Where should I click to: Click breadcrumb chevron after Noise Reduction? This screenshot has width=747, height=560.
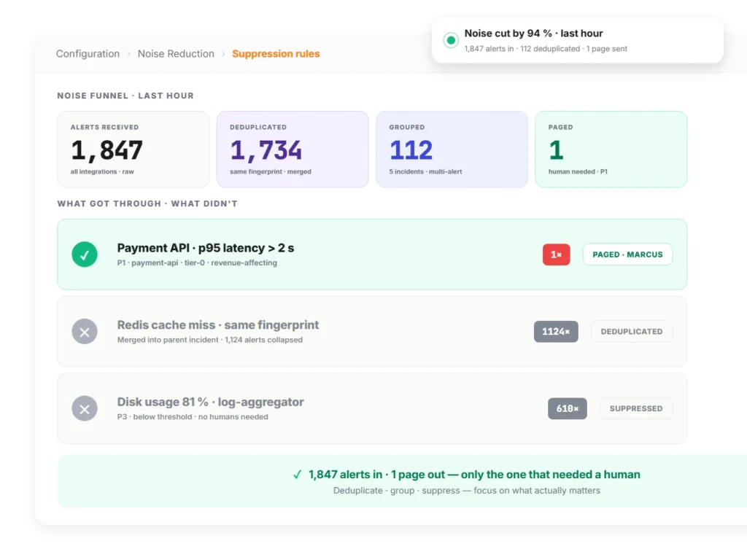(x=223, y=54)
